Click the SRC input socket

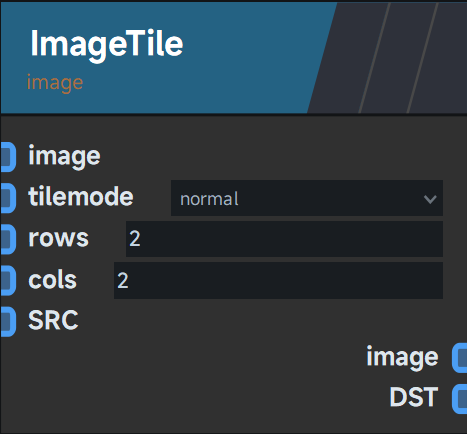[x=8, y=322]
